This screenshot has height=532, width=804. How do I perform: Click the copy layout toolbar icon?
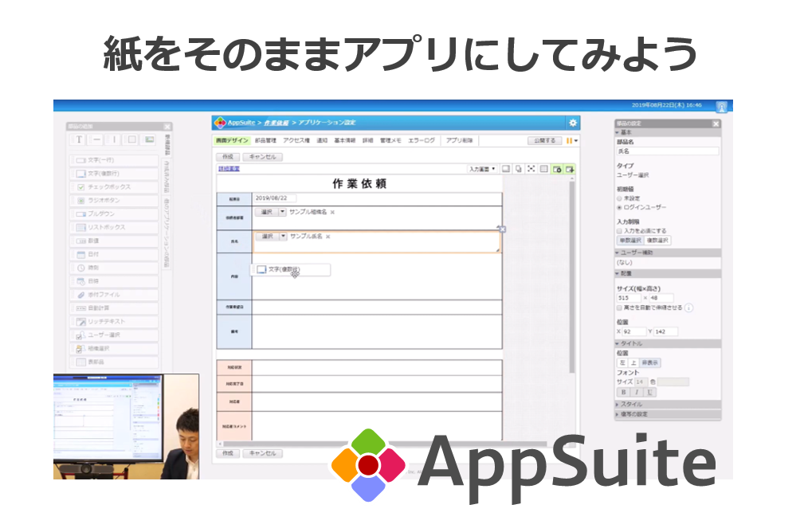519,169
